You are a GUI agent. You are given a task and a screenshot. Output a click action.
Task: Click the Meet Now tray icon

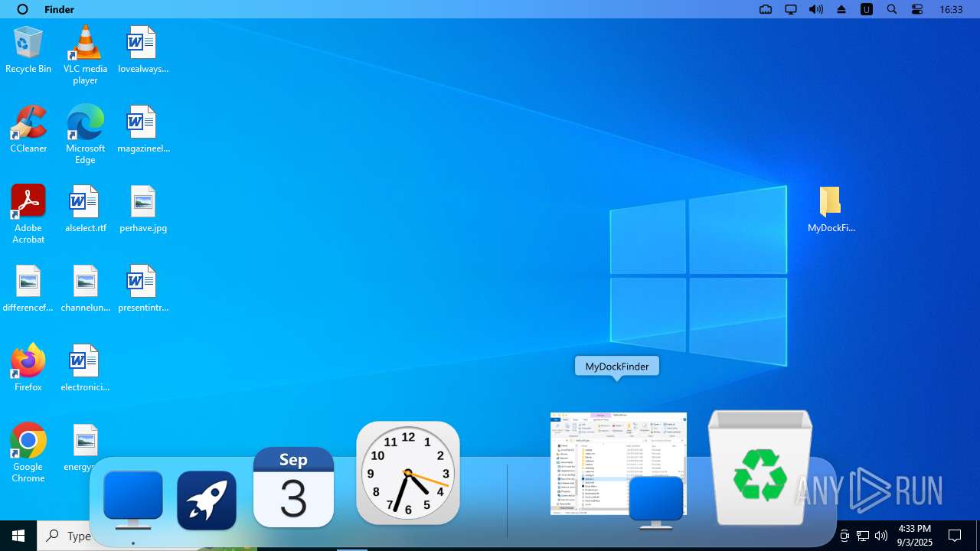click(844, 536)
